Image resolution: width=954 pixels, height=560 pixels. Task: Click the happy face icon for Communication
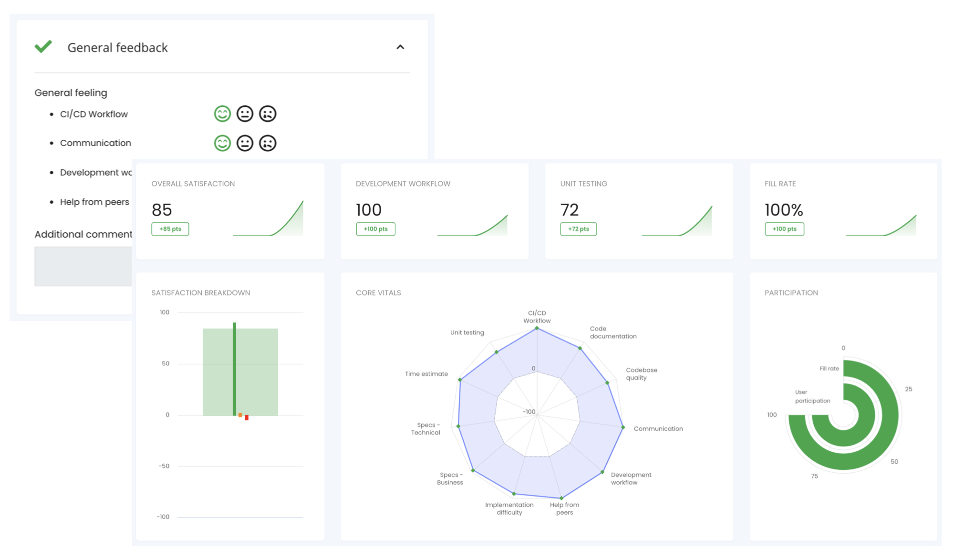pyautogui.click(x=222, y=142)
